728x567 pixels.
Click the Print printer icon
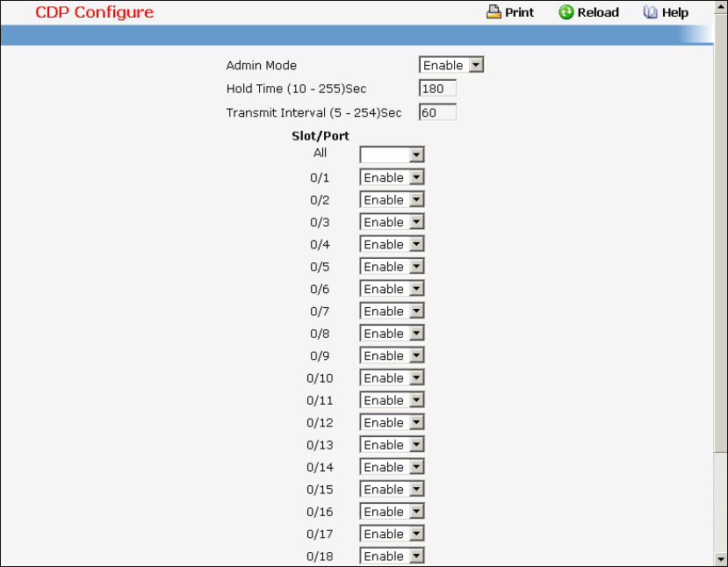click(493, 12)
